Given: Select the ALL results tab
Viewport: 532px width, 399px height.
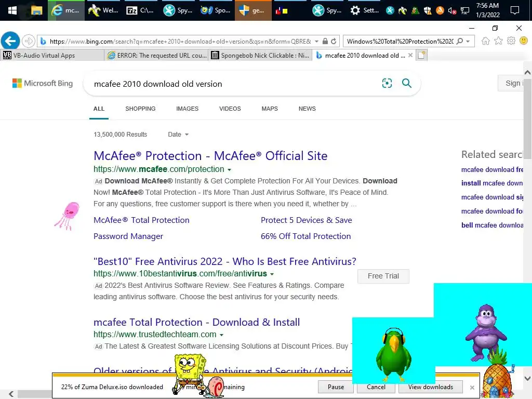Looking at the screenshot, I should 99,109.
